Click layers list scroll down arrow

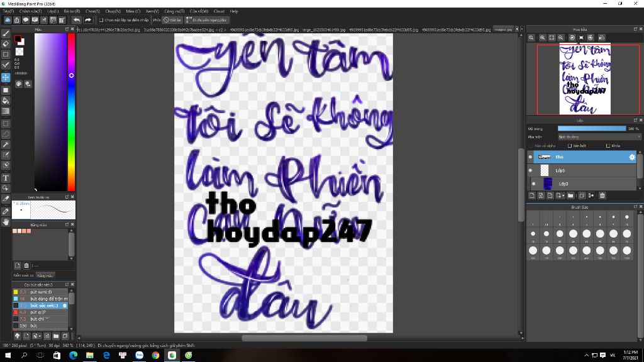pos(640,189)
